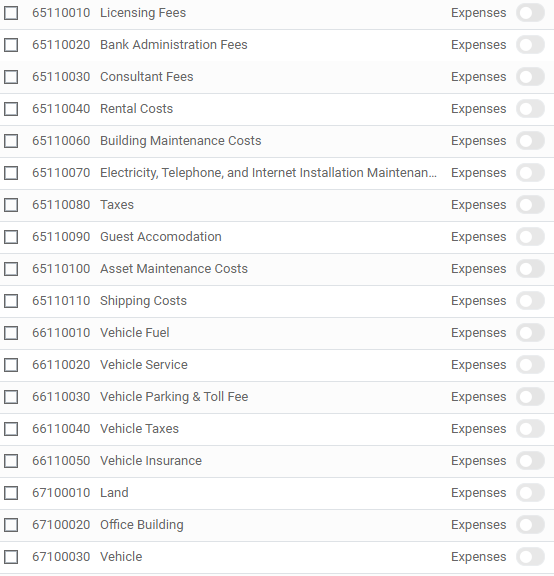Viewport: 554px width, 576px height.
Task: Enable the Guest Accomodation toggle switch
Action: [530, 237]
